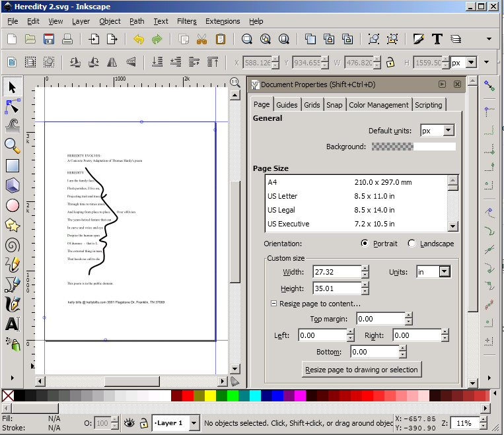Switch to the Grids tab
The width and height of the screenshot is (504, 435).
coord(312,105)
